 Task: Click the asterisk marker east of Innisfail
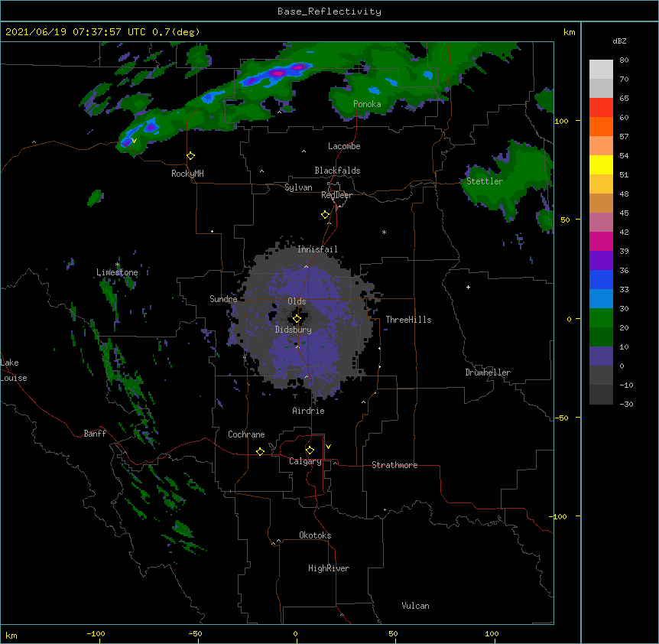coord(384,232)
